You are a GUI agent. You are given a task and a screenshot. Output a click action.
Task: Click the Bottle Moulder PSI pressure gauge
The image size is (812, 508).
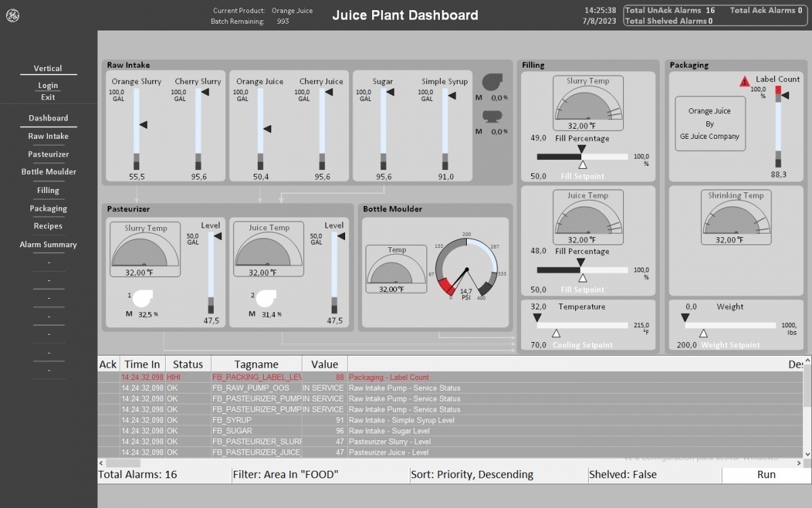point(466,270)
